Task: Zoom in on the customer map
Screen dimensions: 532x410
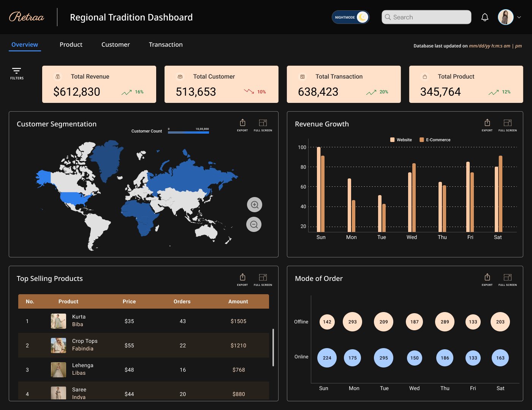Action: pos(255,205)
